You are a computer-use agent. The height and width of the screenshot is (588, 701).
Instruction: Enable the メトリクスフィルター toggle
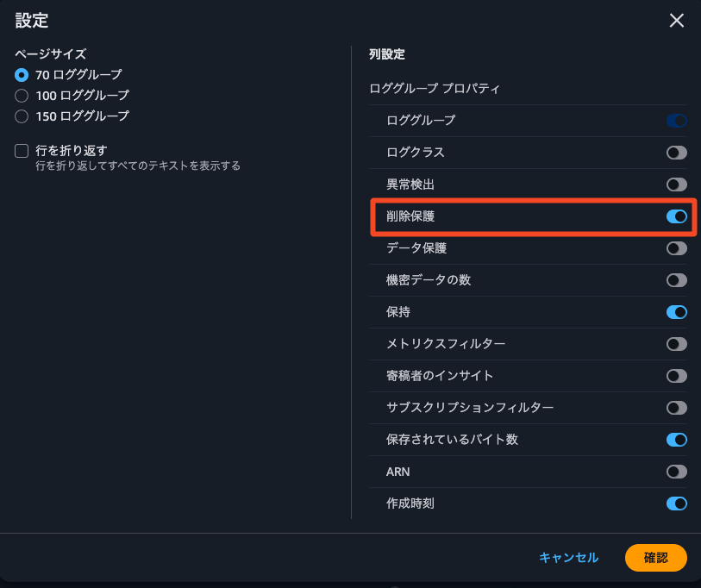(676, 344)
